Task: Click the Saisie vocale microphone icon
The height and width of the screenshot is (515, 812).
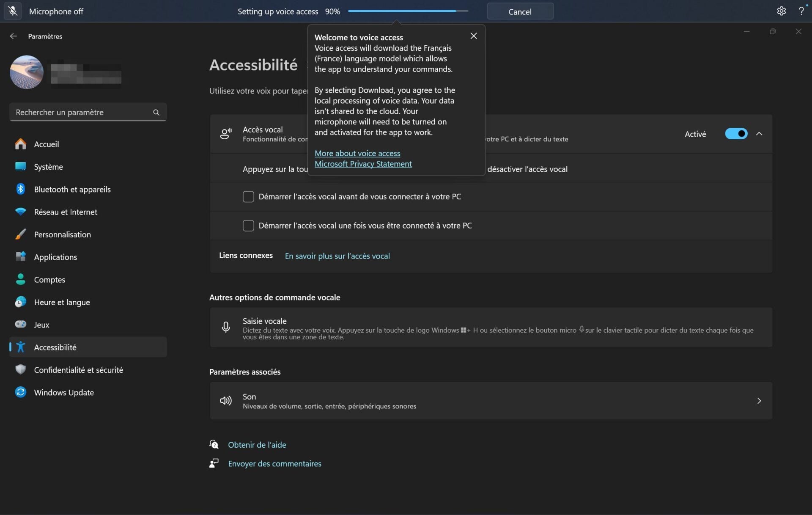Action: [x=226, y=327]
